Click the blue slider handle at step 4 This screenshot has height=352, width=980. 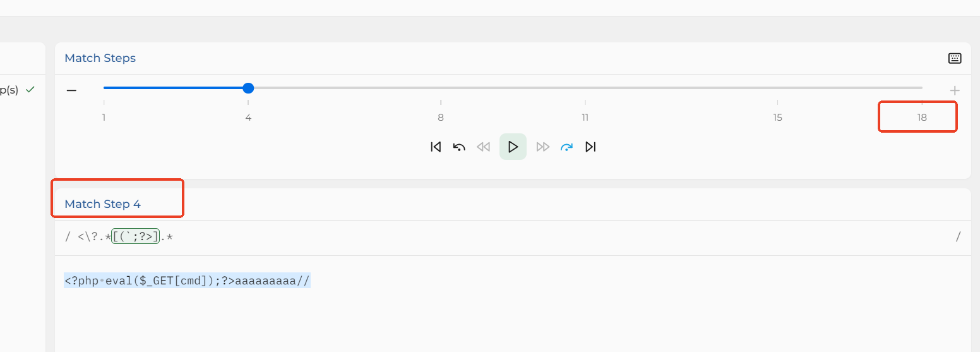point(248,88)
